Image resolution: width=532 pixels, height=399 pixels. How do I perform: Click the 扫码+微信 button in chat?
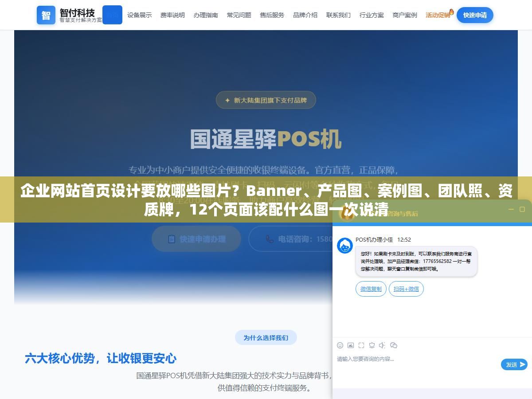[406, 289]
